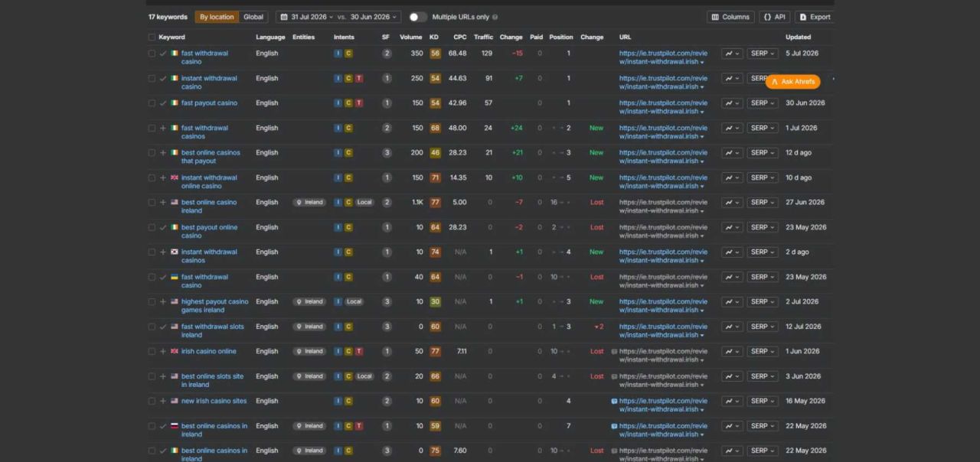The height and width of the screenshot is (462, 980).
Task: Click the 'instant withdrawal online casino' keyword link
Action: pyautogui.click(x=209, y=182)
